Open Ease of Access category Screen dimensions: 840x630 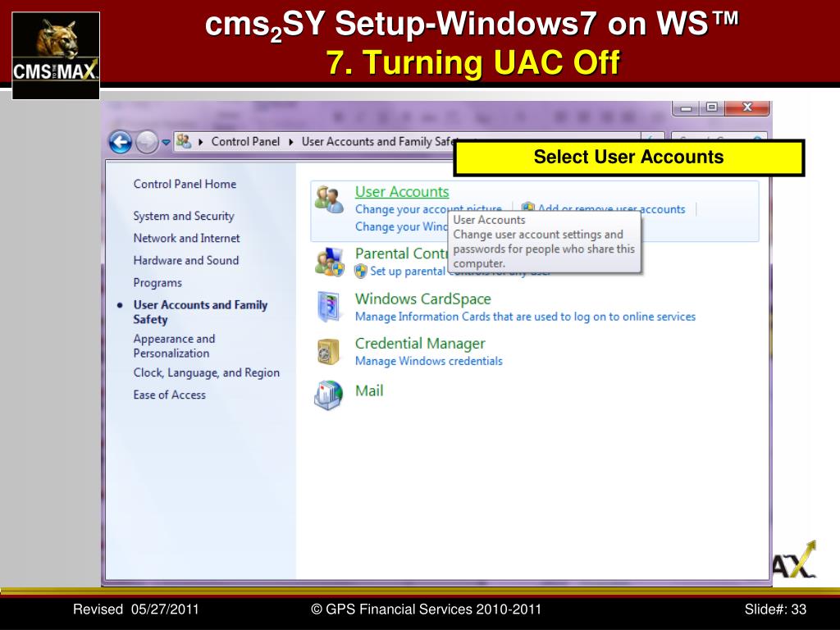pyautogui.click(x=169, y=395)
